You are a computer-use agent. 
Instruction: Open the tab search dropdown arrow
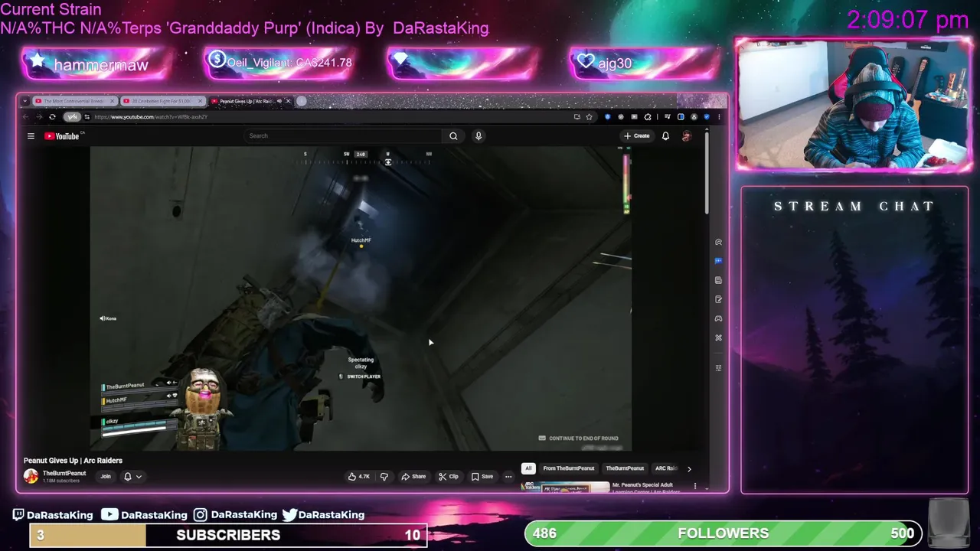point(25,101)
